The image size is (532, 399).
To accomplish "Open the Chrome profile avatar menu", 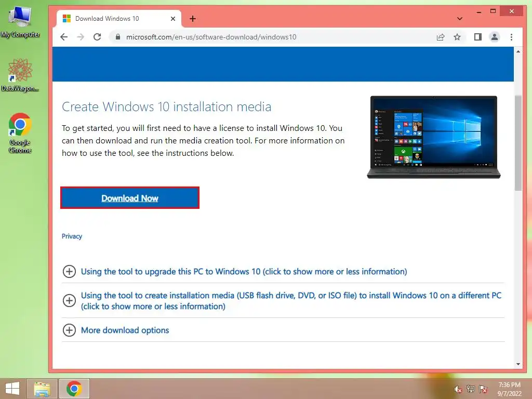I will tap(495, 37).
